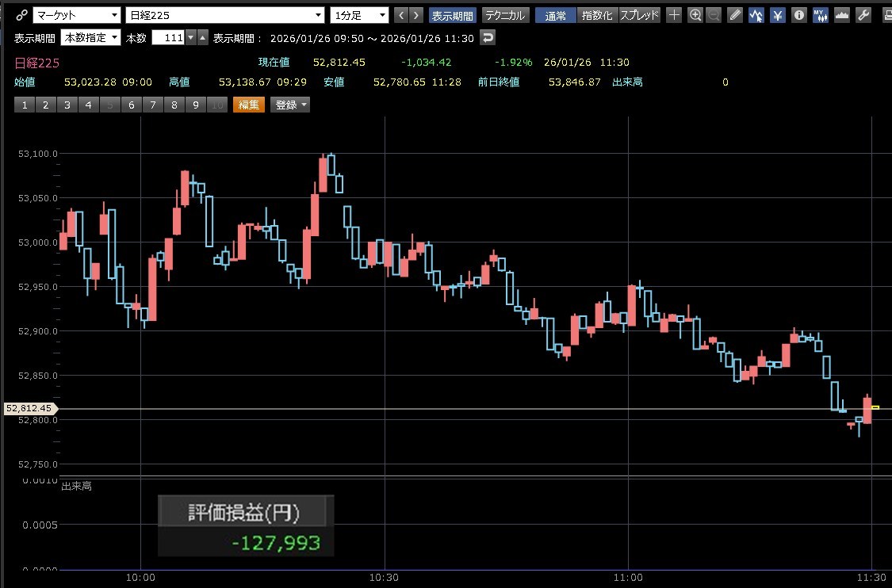Click the 本数 bar count input field

pyautogui.click(x=167, y=37)
